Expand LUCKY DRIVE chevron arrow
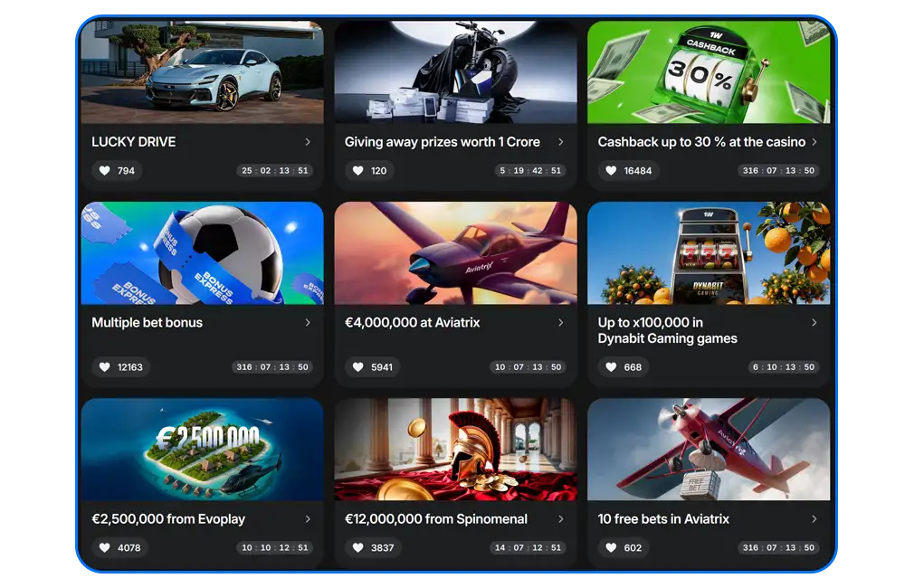The width and height of the screenshot is (905, 588). [308, 142]
